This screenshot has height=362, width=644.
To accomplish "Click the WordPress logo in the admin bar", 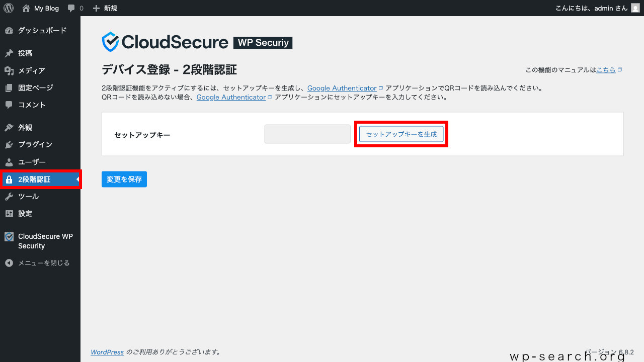I will tap(8, 8).
